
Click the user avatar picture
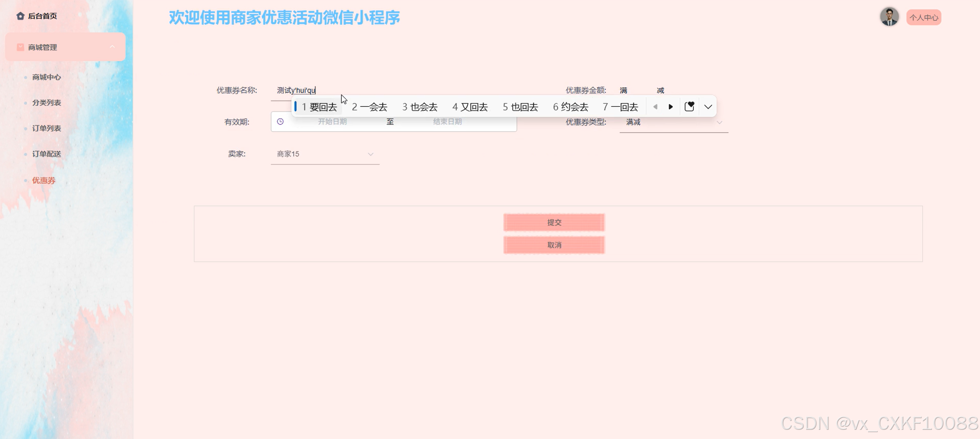point(889,17)
